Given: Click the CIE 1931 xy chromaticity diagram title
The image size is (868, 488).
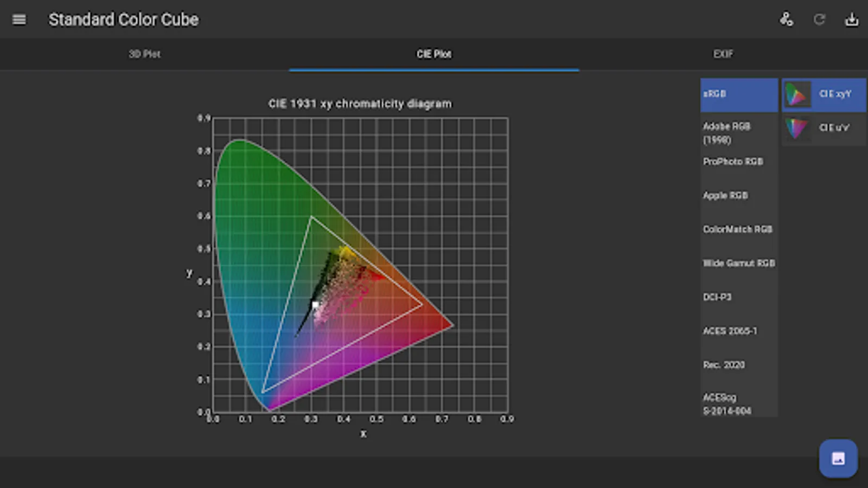Looking at the screenshot, I should click(360, 104).
